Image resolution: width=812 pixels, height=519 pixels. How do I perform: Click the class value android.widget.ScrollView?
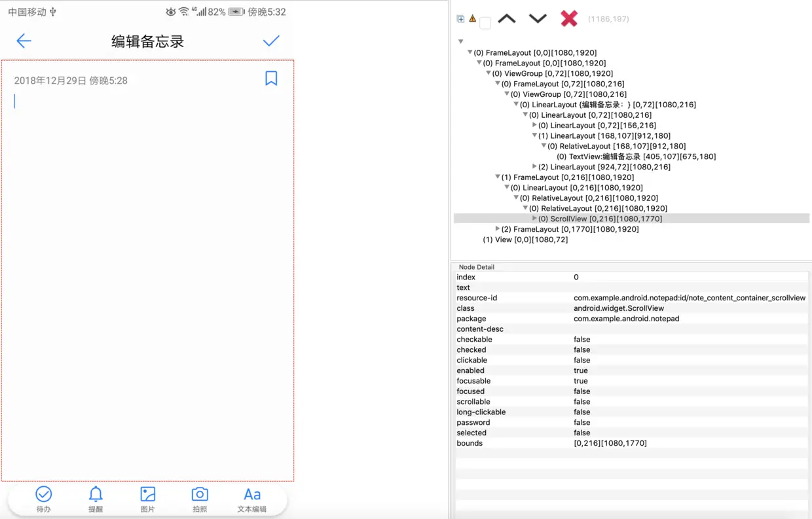click(x=619, y=308)
